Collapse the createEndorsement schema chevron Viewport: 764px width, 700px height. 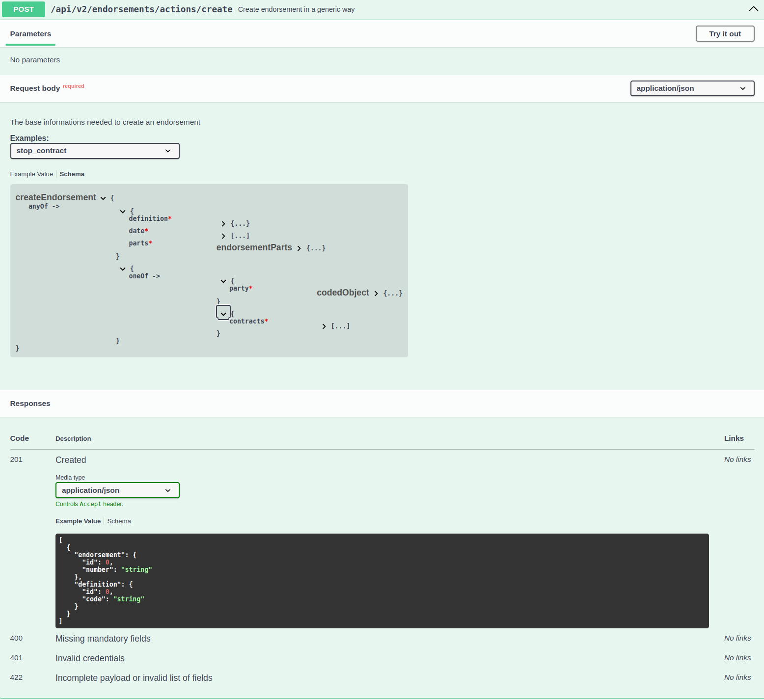[x=103, y=198]
